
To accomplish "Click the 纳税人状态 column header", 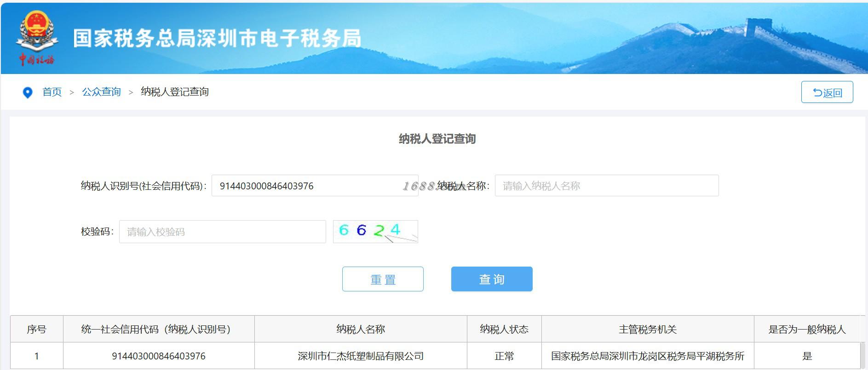I will [504, 329].
